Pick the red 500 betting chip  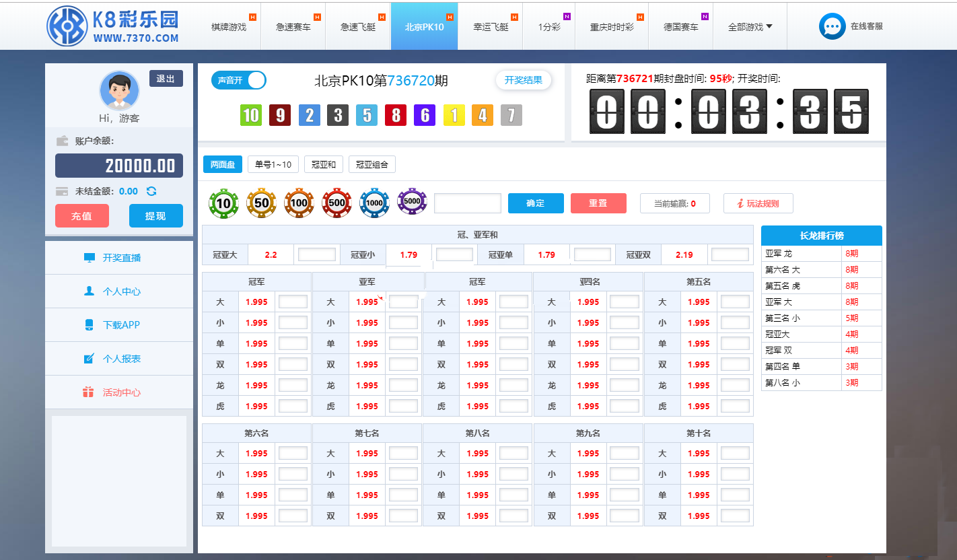[x=336, y=203]
